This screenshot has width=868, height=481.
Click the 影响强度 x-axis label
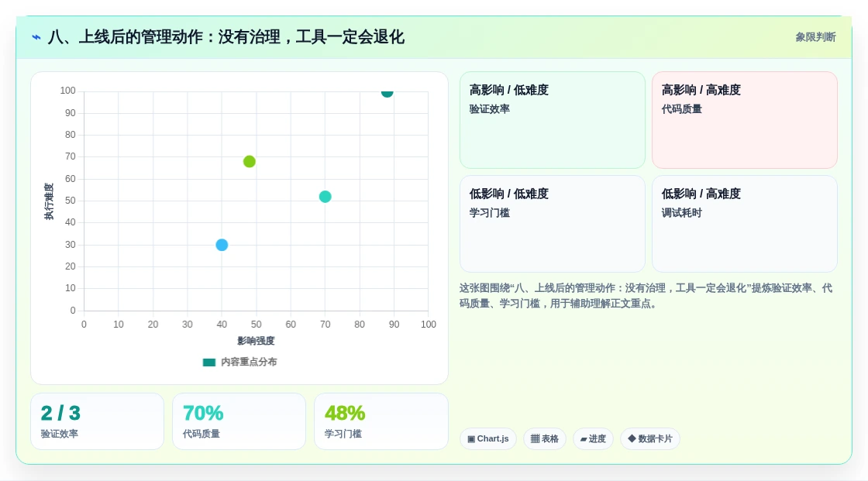click(256, 341)
